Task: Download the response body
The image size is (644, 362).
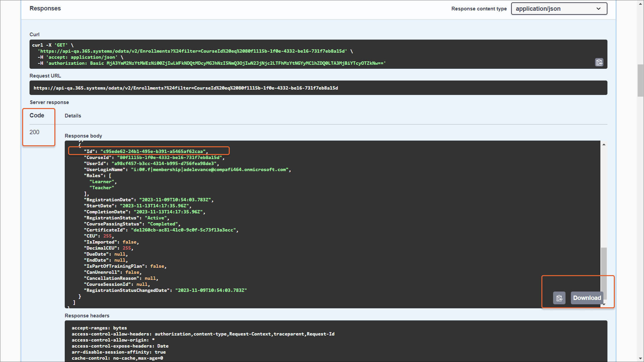Action: pos(587,298)
